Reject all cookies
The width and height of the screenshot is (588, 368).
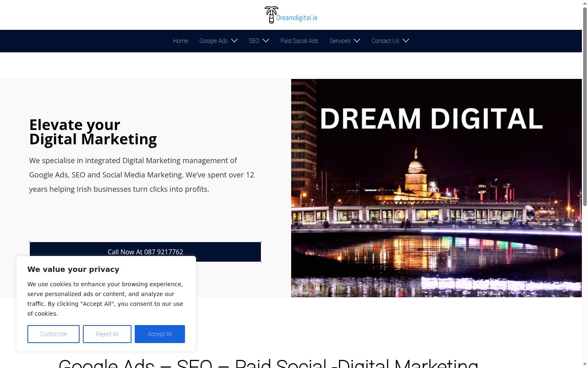tap(107, 334)
